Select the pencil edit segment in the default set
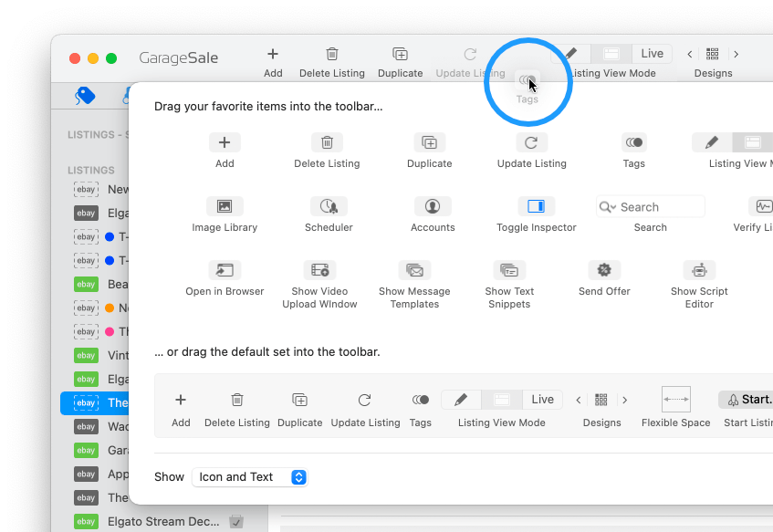Image resolution: width=773 pixels, height=532 pixels. pos(461,400)
